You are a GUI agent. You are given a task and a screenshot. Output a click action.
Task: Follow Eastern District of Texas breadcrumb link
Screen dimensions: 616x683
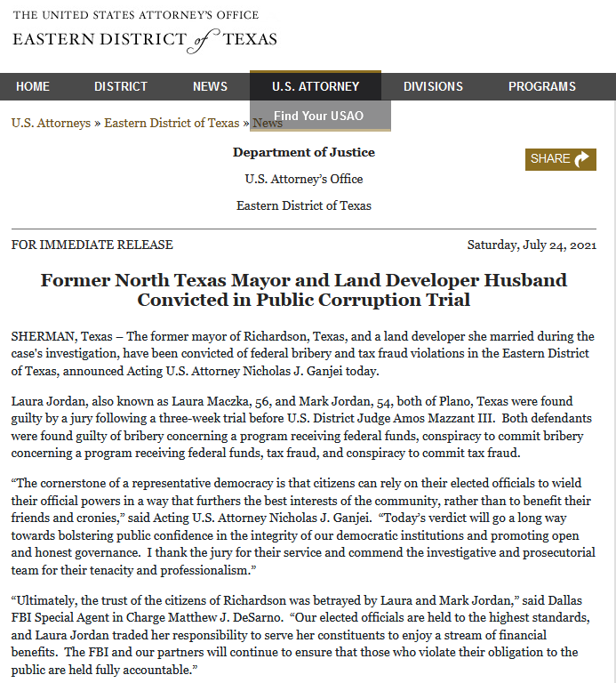point(172,124)
